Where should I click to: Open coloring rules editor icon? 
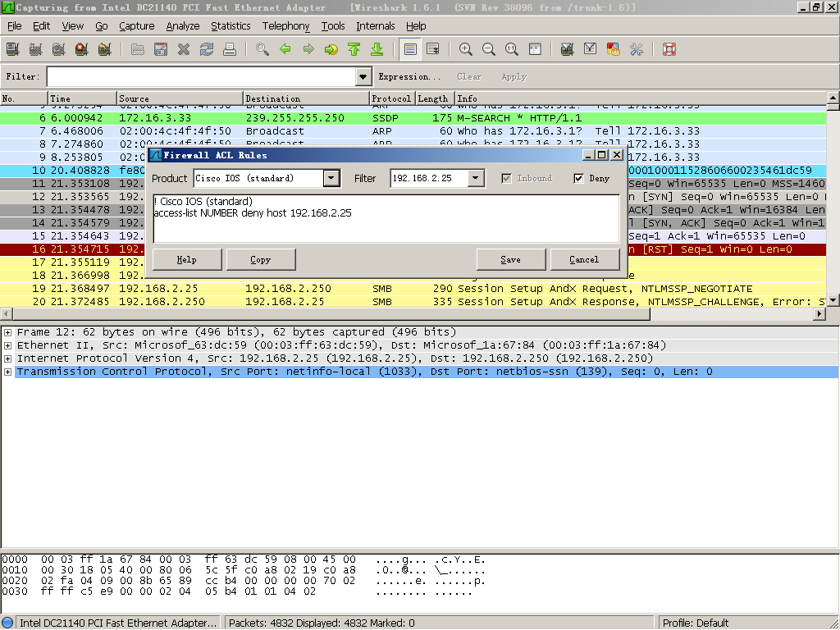(614, 49)
